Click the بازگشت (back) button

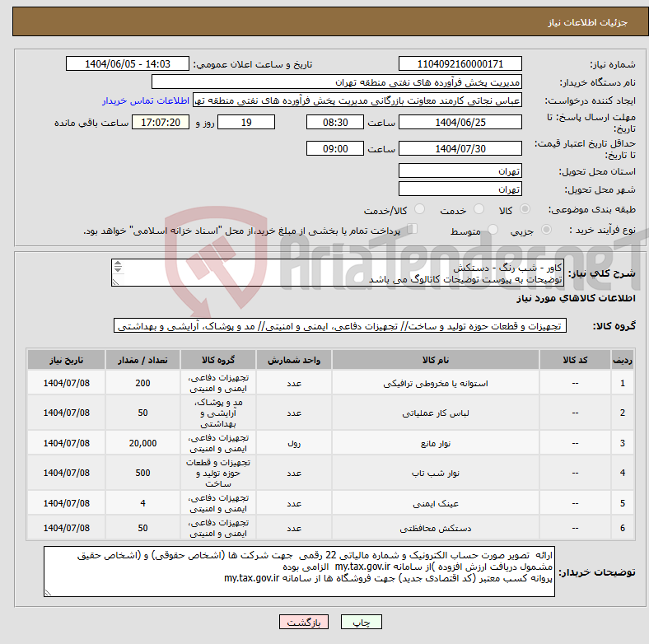pos(303,622)
